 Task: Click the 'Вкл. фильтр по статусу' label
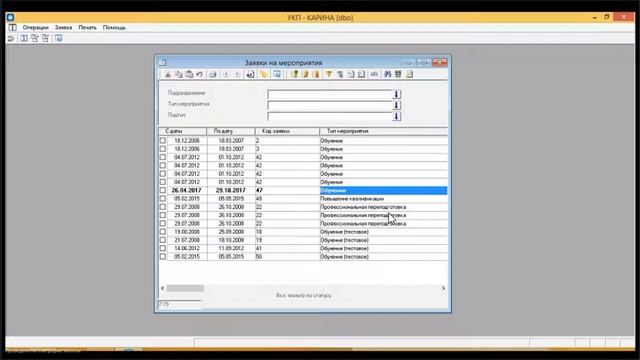(303, 295)
